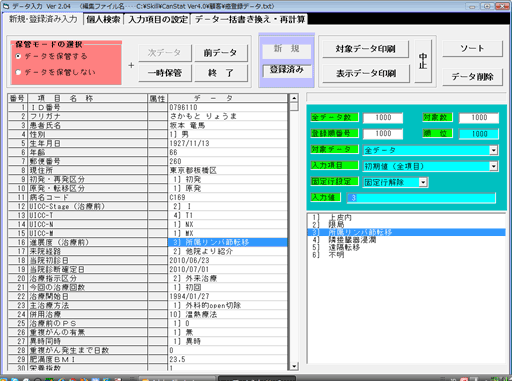
Task: Click 患者氏名 data cell 坂本 竜馬
Action: tap(228, 125)
